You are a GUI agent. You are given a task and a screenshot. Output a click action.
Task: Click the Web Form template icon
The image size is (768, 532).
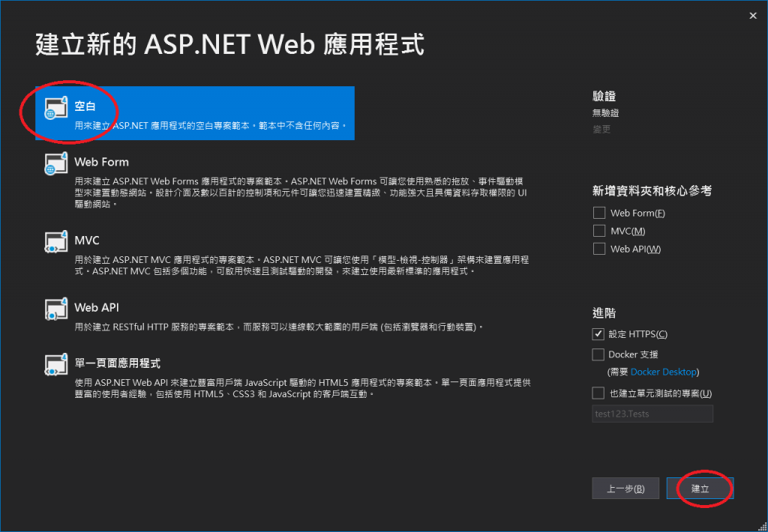[55, 163]
